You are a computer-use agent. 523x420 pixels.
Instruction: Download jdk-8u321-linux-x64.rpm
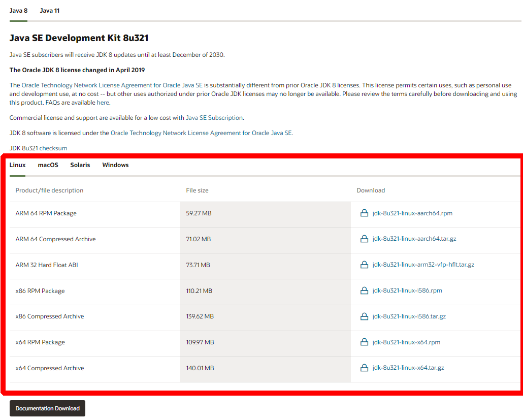click(x=406, y=342)
